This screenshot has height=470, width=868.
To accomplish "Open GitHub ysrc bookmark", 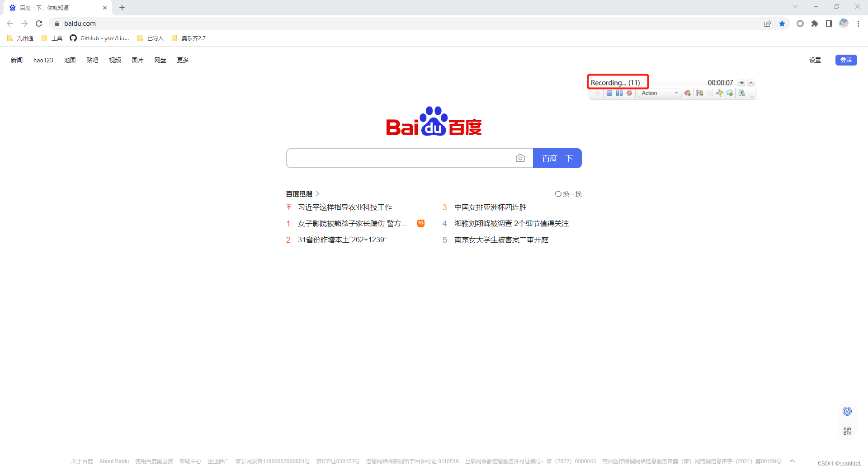I will 99,38.
